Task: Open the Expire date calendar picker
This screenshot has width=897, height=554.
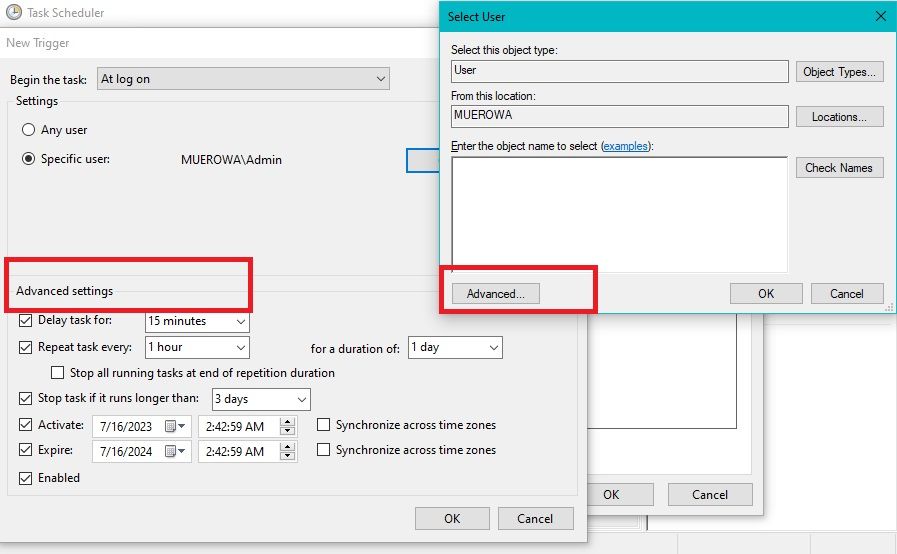Action: [175, 452]
